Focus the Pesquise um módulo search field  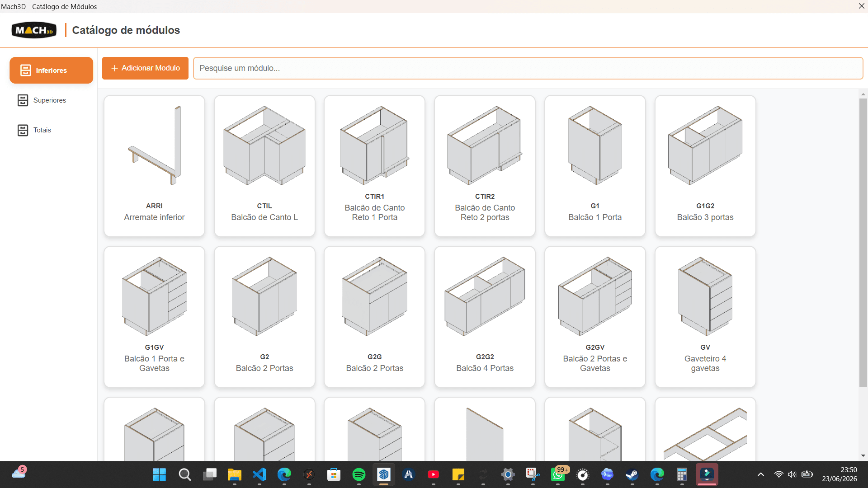coord(528,68)
